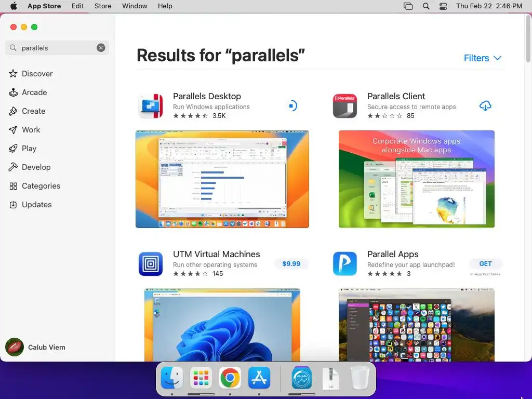Expand the Filters dropdown

pyautogui.click(x=483, y=58)
